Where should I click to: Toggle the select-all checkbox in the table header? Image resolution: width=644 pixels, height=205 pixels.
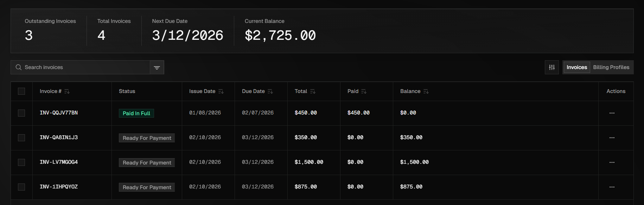pos(21,91)
